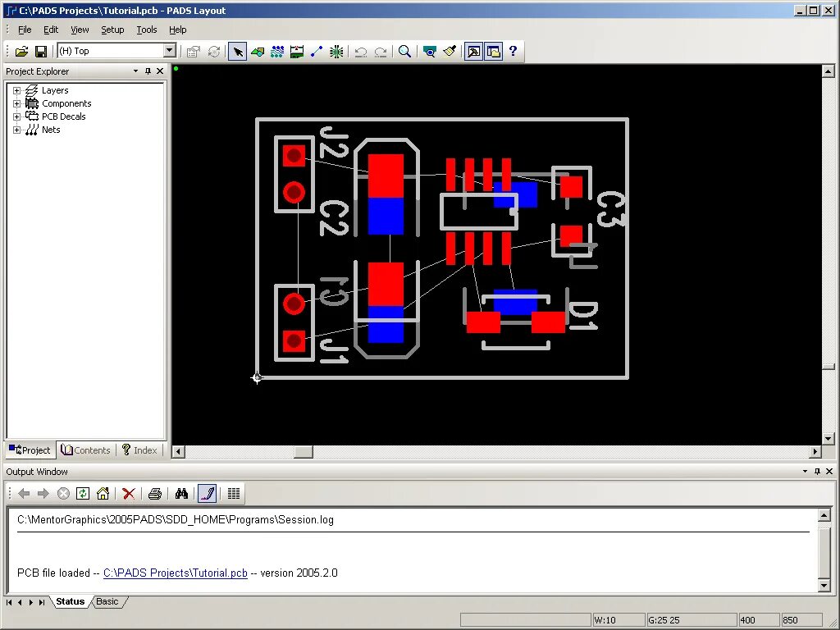Expand the PCB Decals tree node
The image size is (840, 630).
[x=16, y=116]
